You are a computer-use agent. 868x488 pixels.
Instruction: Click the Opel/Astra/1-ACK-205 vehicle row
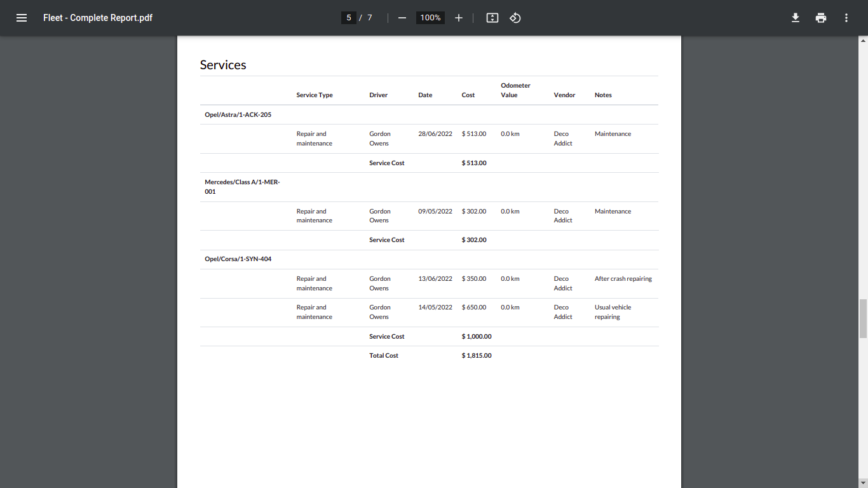[x=429, y=115]
